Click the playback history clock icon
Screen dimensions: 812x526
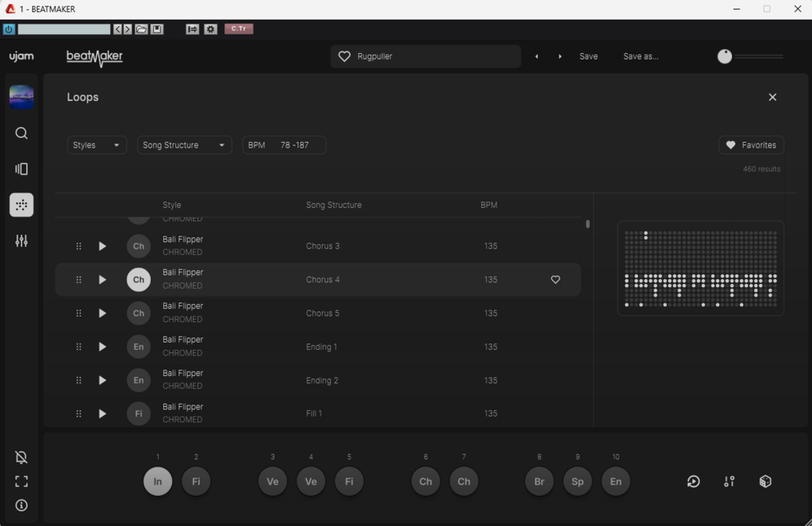(693, 482)
